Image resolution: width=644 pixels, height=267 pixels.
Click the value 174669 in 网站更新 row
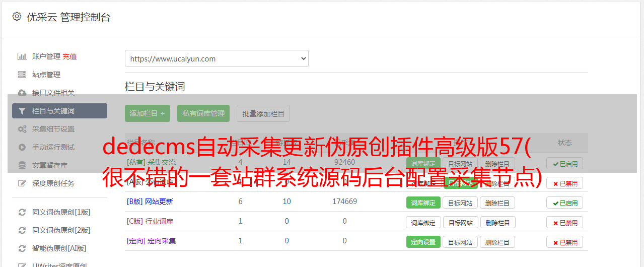344,202
